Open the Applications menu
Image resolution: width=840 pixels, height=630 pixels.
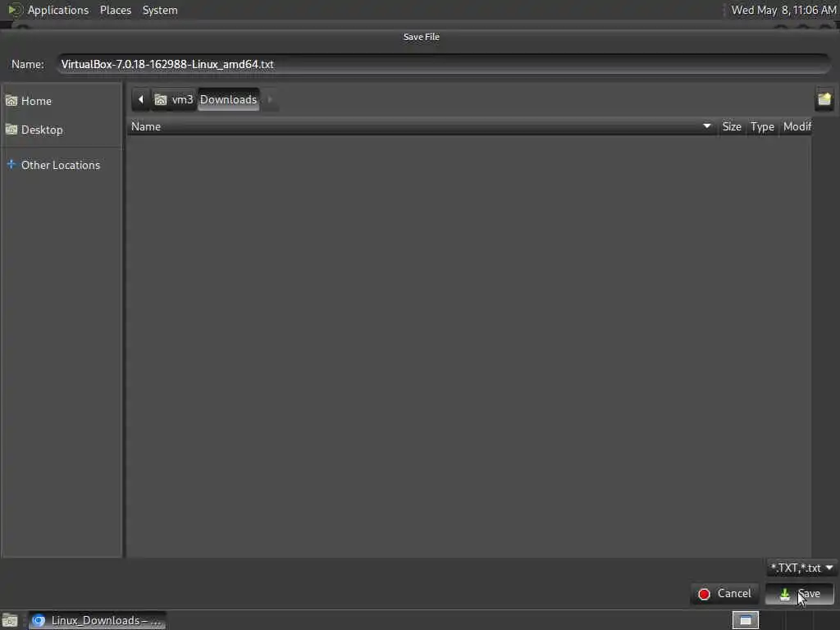(58, 10)
